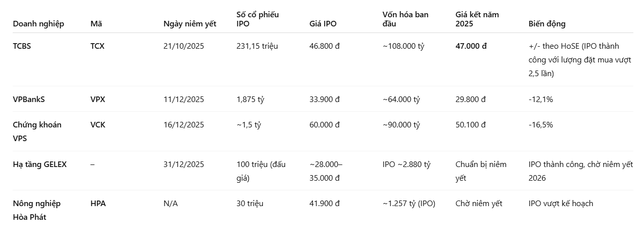
Task: Click the "IPO vượt kế hoạch" cell
Action: point(560,204)
